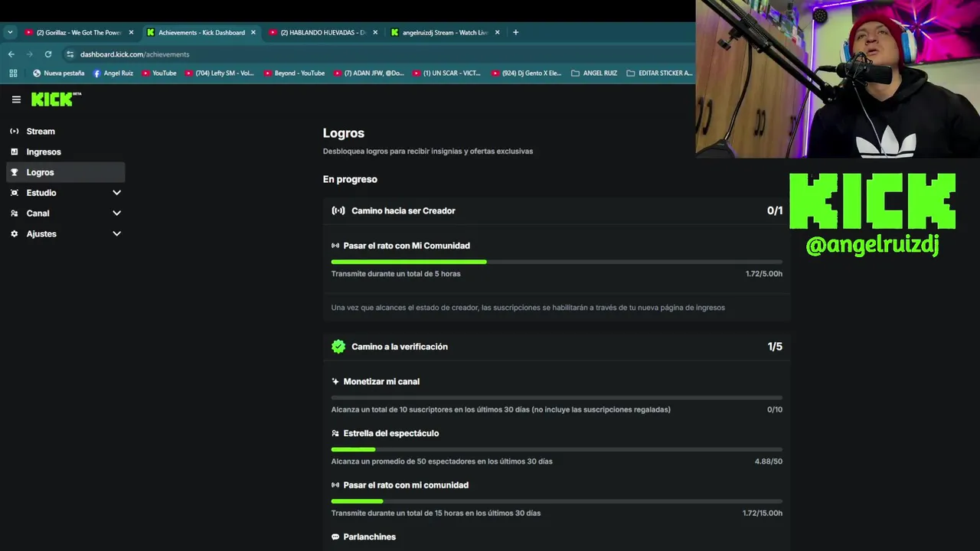Viewport: 980px width, 551px height.
Task: Open the (704) Lefty SM bookmark
Action: [x=220, y=73]
